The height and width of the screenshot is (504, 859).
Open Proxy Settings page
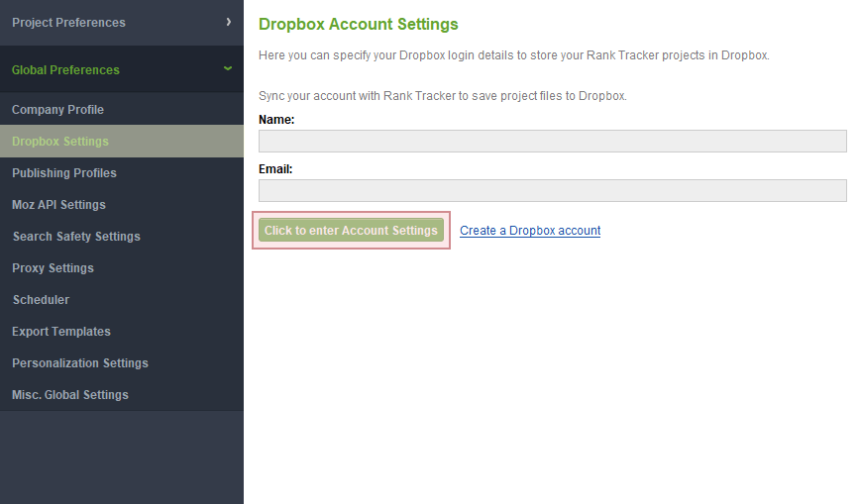122,268
